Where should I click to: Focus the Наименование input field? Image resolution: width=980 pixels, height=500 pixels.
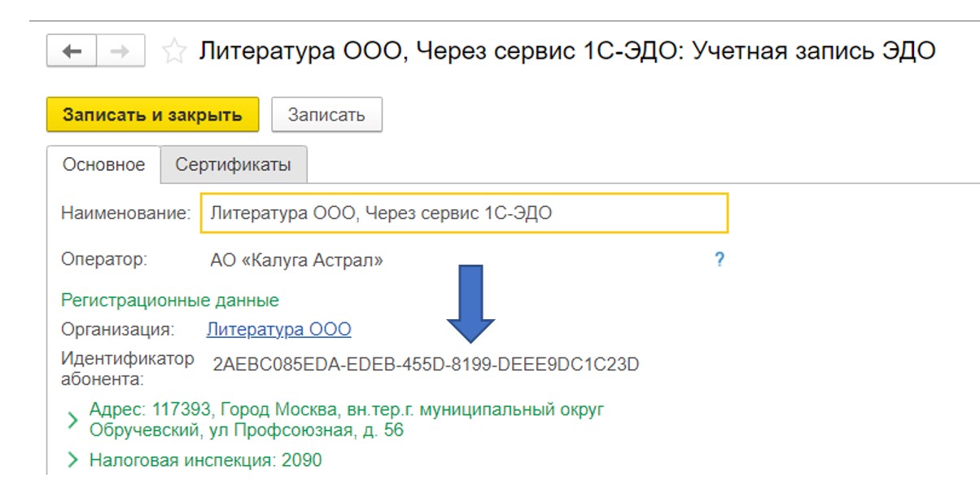point(464,213)
